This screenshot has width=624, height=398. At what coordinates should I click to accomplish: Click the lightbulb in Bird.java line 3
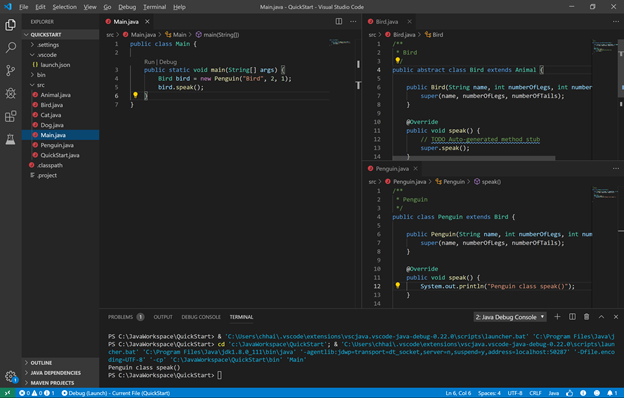[397, 60]
